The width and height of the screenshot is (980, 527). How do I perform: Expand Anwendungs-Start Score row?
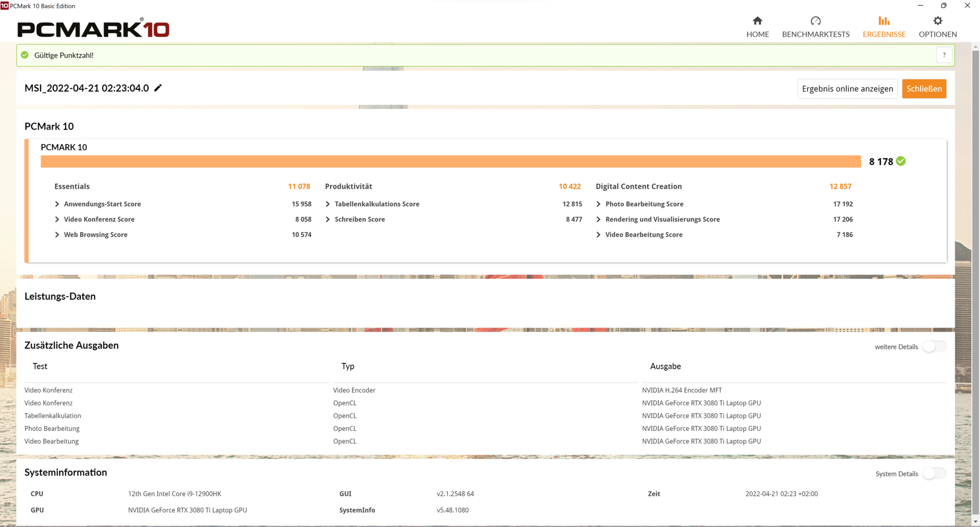tap(57, 204)
